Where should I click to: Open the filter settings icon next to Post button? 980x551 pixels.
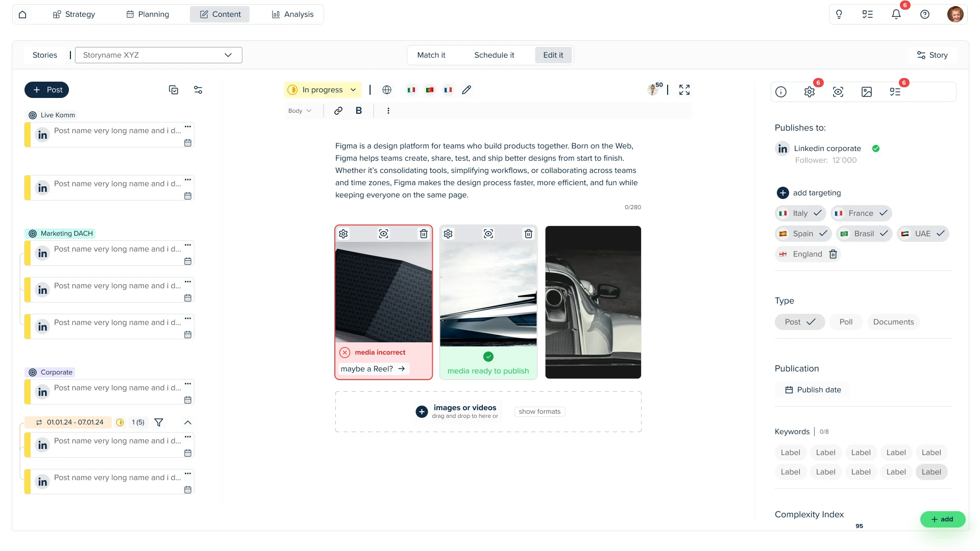coord(198,90)
